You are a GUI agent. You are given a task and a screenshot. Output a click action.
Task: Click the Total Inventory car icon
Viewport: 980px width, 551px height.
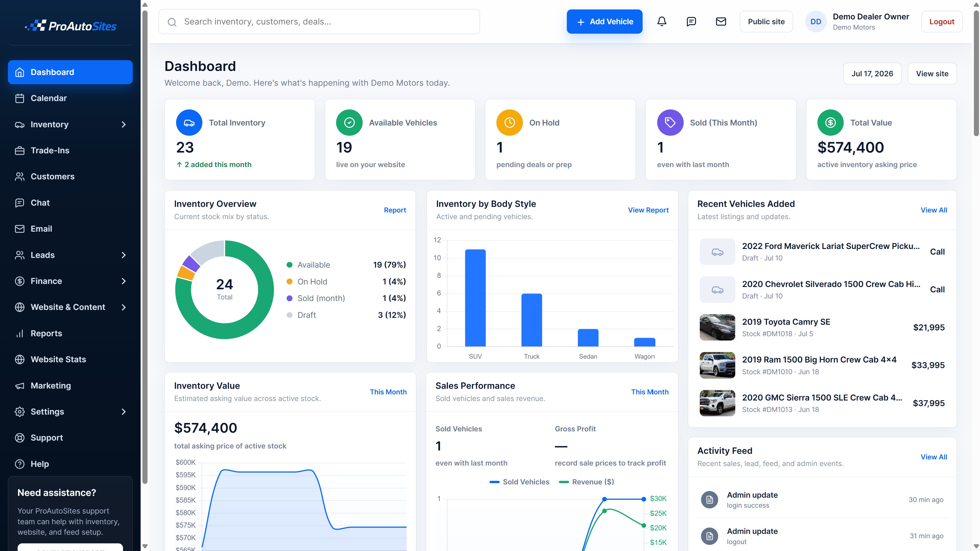[x=189, y=122]
